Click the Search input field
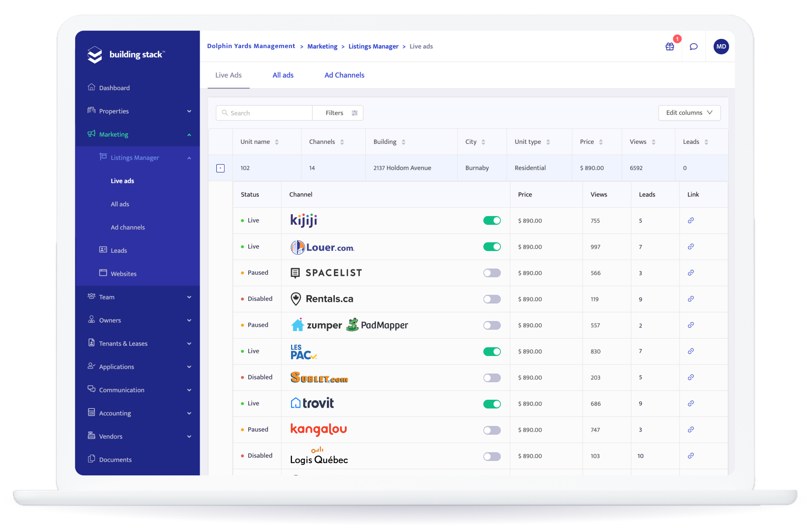Viewport: 812px width, 527px height. 264,113
